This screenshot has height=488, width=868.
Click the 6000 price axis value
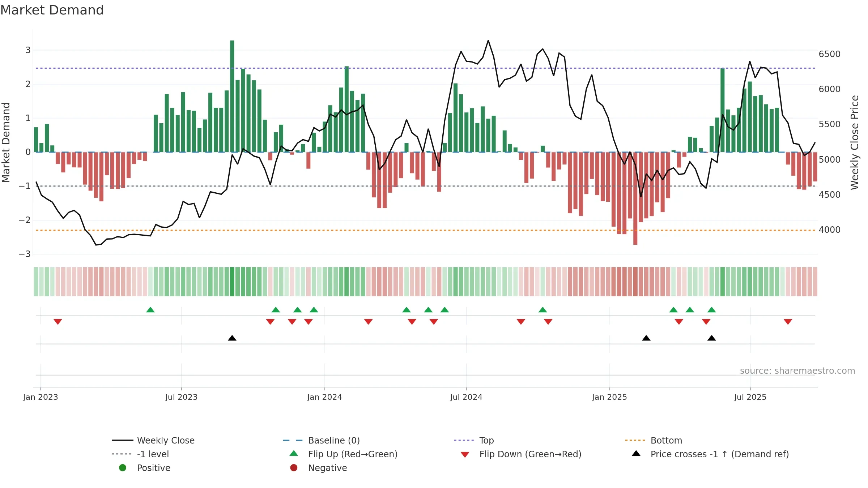coord(830,89)
